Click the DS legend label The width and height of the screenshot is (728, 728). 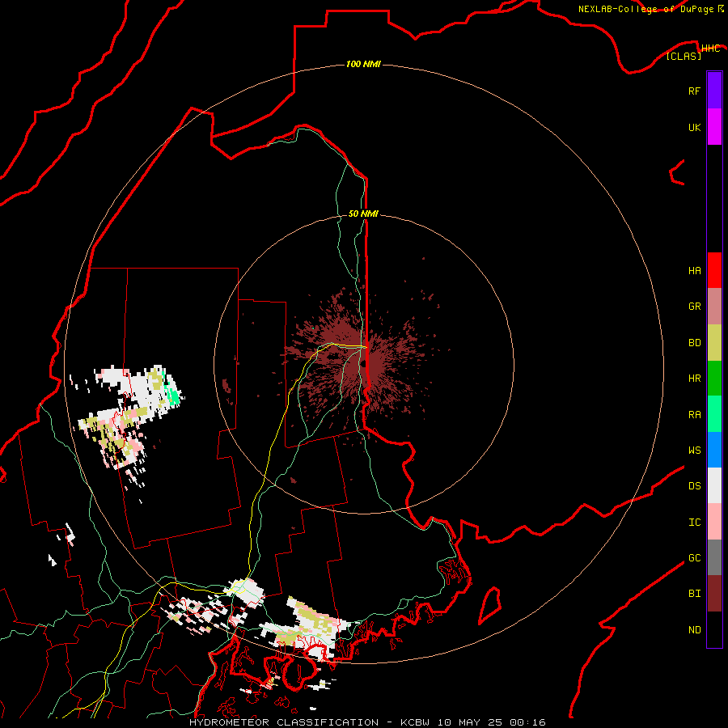pyautogui.click(x=694, y=486)
